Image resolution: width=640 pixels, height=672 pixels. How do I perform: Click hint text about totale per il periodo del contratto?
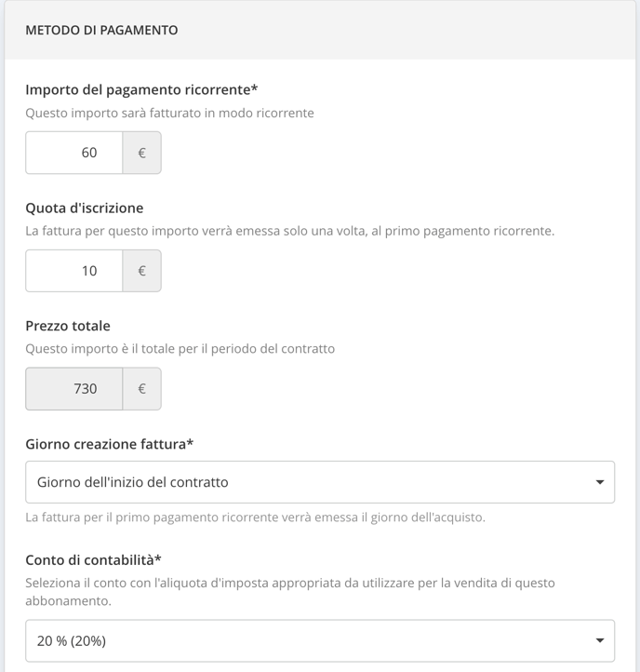coord(180,349)
